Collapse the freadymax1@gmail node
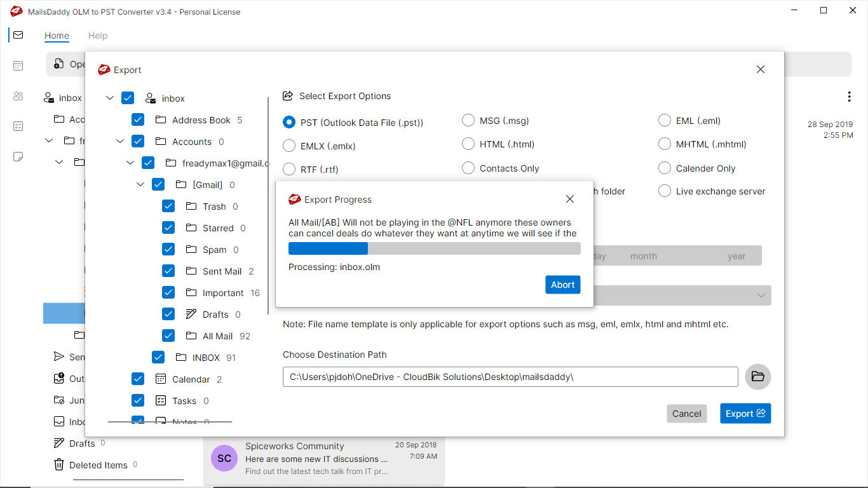The height and width of the screenshot is (488, 868). tap(130, 163)
